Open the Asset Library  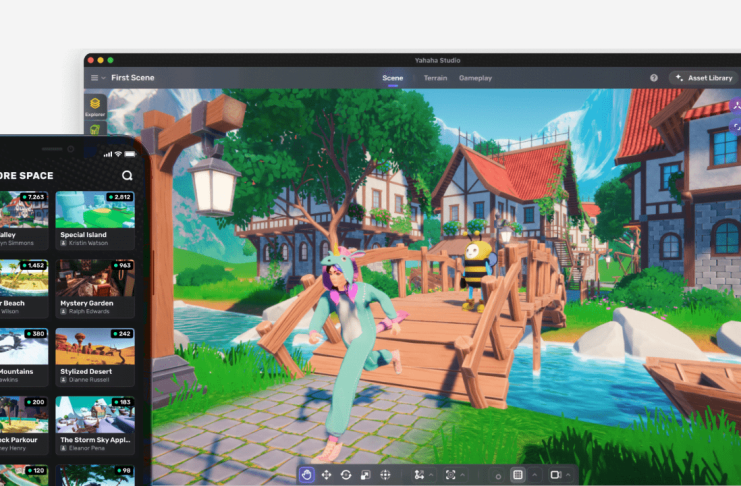click(x=704, y=78)
